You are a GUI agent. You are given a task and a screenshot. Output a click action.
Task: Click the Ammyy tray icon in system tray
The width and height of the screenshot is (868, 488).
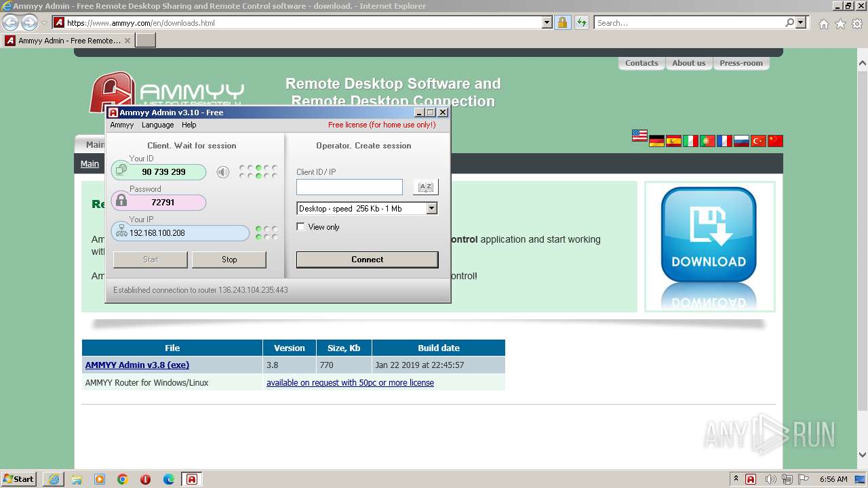(x=751, y=479)
